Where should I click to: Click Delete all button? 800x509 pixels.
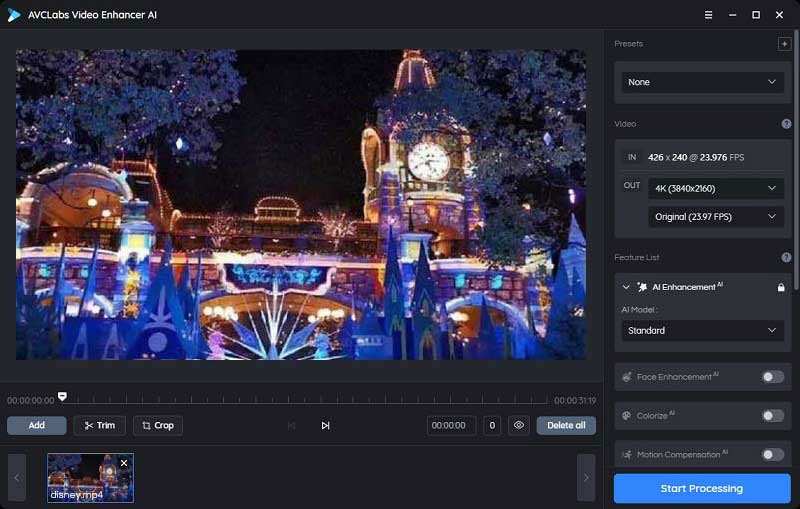(x=566, y=425)
